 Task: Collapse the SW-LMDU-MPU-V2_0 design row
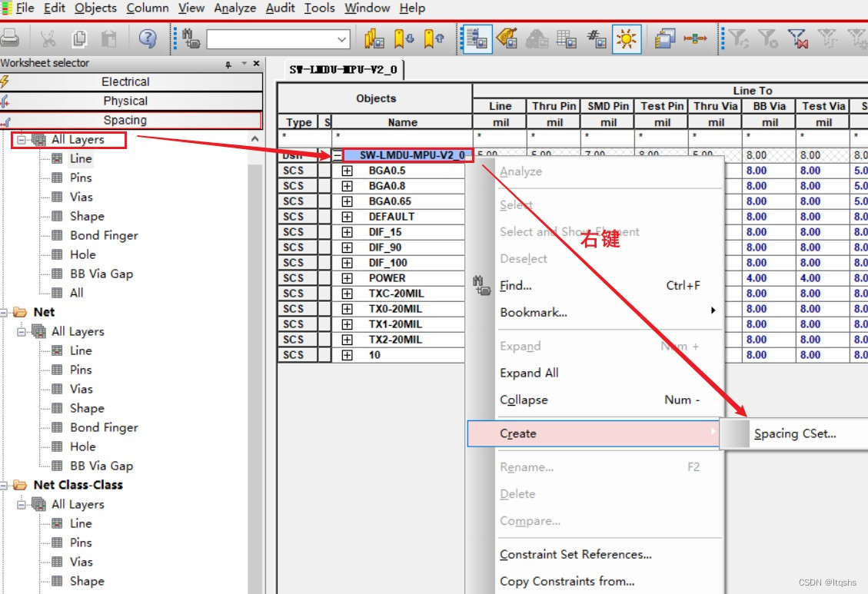point(337,155)
